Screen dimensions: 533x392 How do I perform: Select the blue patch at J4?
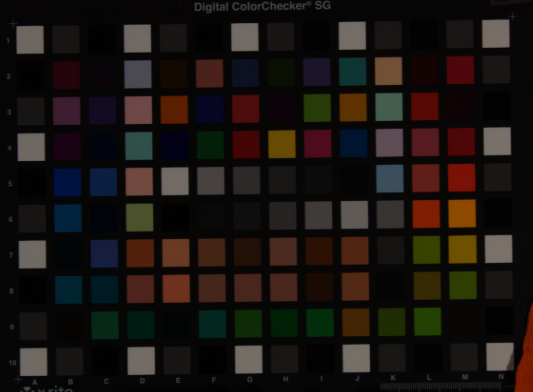click(354, 143)
